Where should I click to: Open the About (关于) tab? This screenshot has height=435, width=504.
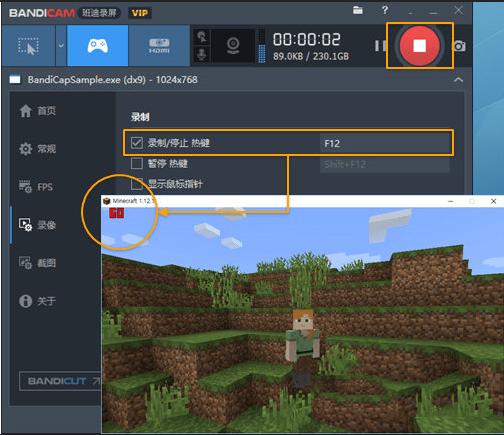(x=37, y=301)
